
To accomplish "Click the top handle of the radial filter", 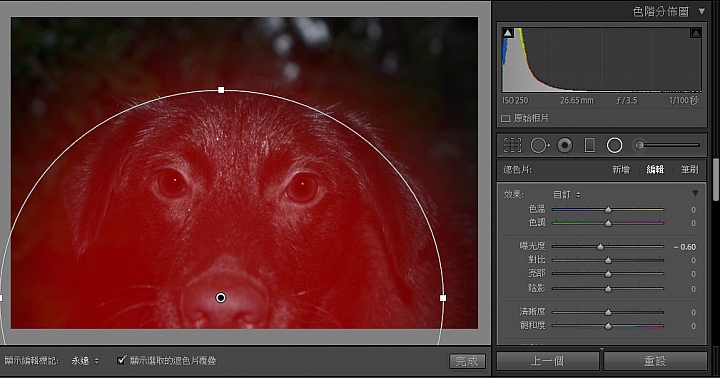I will 221,90.
